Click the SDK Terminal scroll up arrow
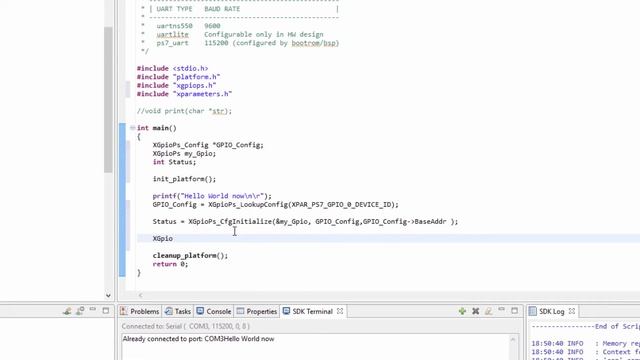This screenshot has width=640, height=360. pyautogui.click(x=513, y=340)
